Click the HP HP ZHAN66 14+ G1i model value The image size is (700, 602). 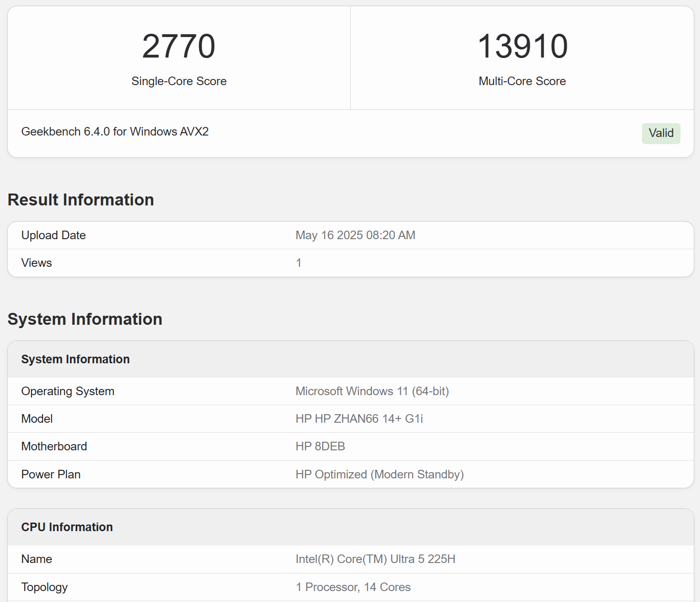pyautogui.click(x=359, y=419)
